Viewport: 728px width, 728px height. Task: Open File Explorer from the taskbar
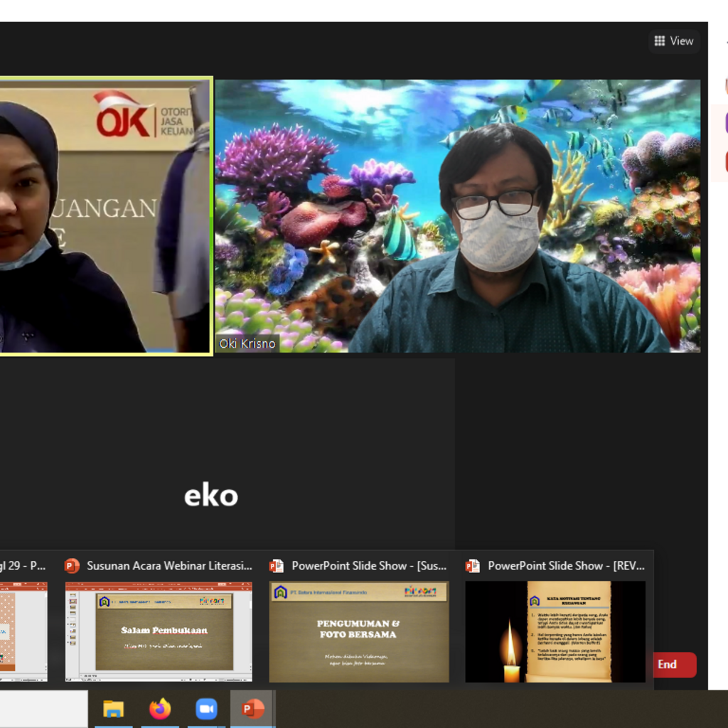pos(113,709)
